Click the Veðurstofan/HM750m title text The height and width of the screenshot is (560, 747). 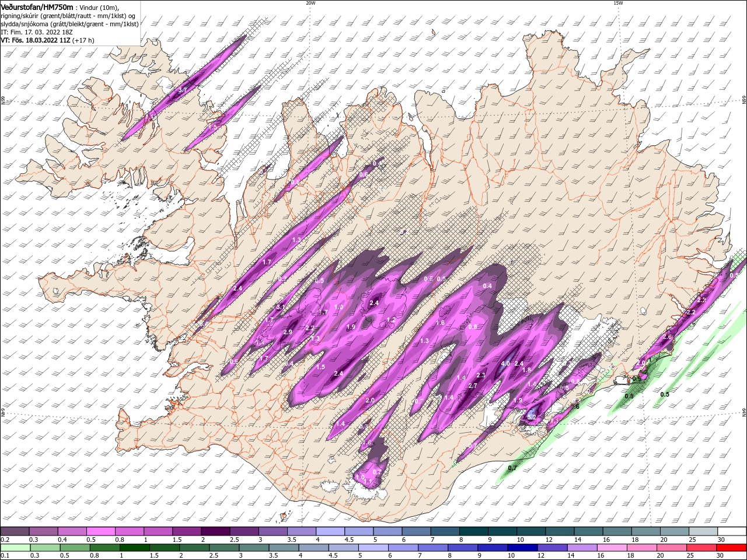click(x=37, y=6)
